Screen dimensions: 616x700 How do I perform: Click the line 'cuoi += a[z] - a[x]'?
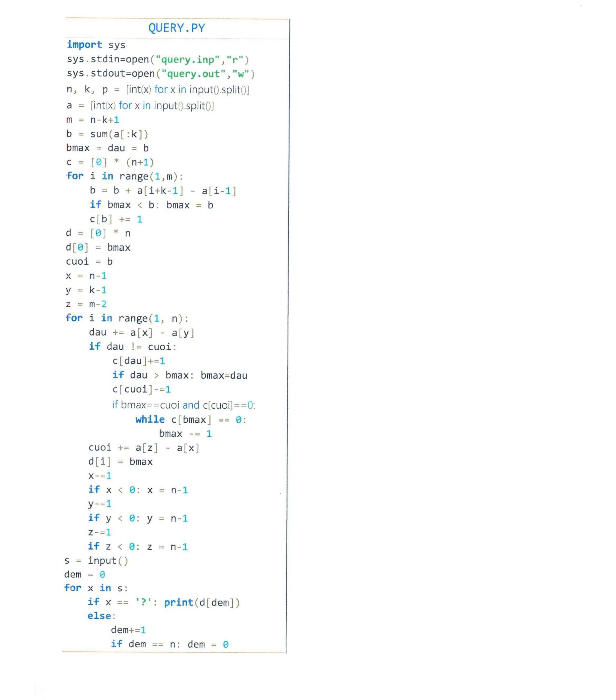(x=144, y=447)
